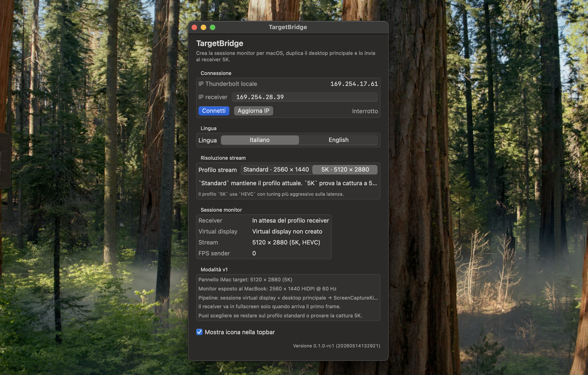Toggle Mostra icona nella topbar checkbox
The width and height of the screenshot is (588, 375).
199,332
